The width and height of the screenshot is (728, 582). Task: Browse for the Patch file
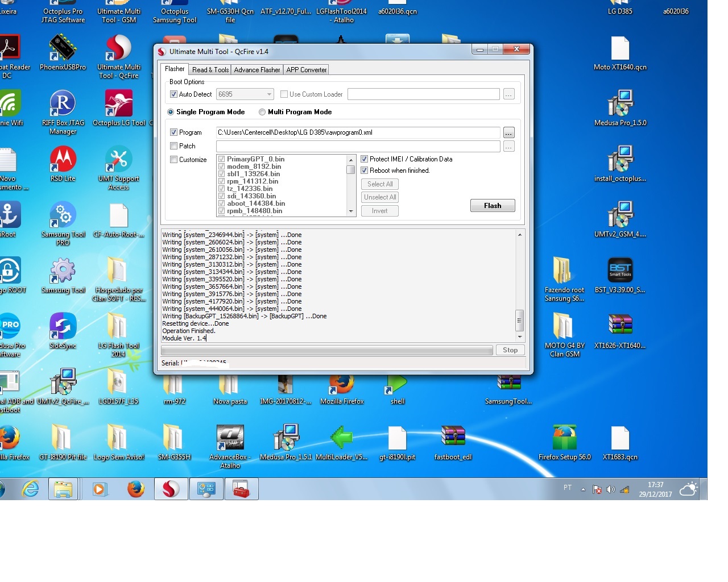[x=508, y=146]
